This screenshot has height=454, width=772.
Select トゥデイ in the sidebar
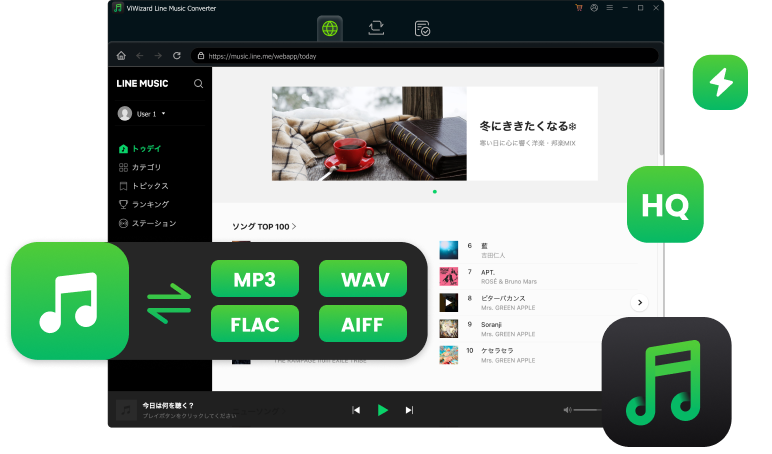(140, 149)
